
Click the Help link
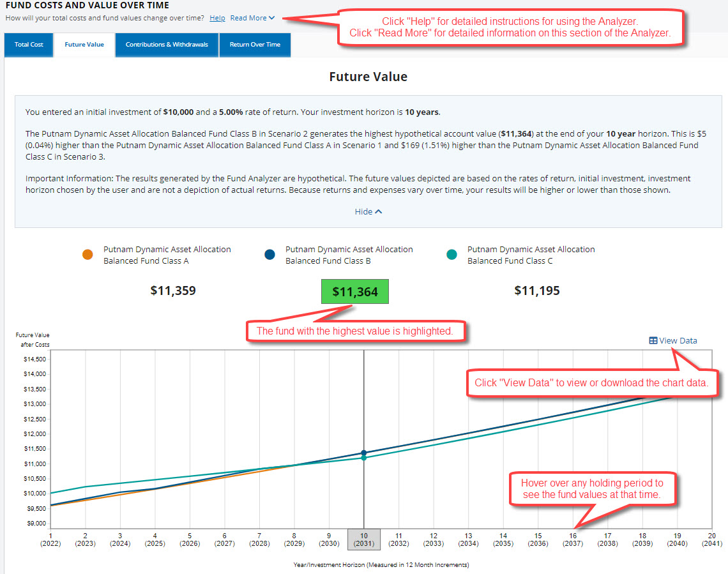[217, 18]
